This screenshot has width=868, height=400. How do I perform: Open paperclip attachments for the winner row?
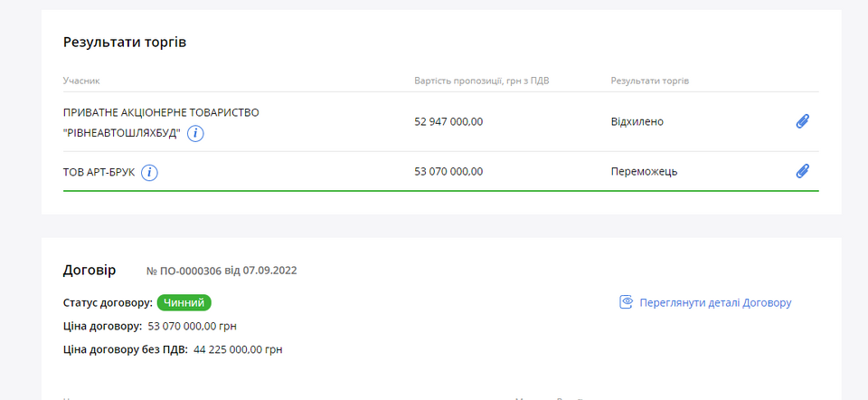pos(802,171)
